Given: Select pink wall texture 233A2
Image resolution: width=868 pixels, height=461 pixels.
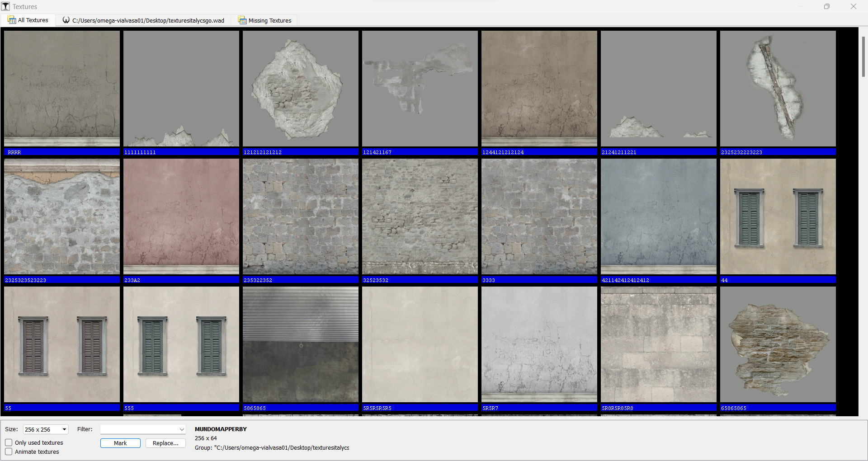Looking at the screenshot, I should pyautogui.click(x=181, y=216).
